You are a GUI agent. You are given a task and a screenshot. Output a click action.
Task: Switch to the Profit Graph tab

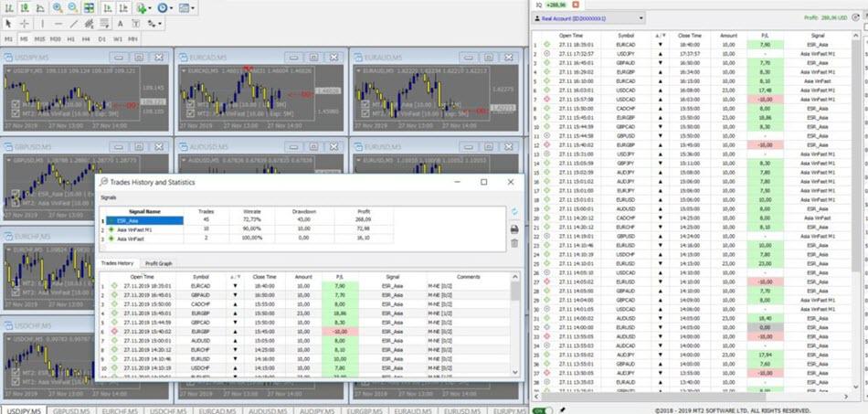(159, 263)
